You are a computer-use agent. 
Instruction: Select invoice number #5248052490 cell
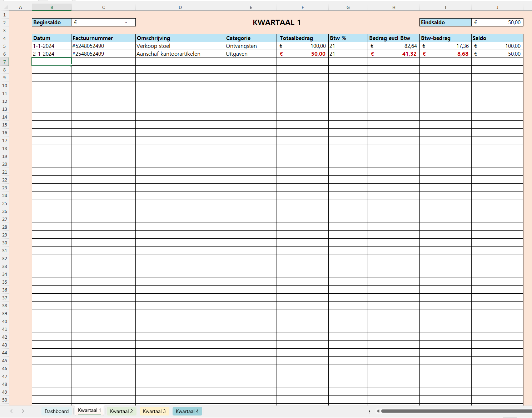point(103,46)
